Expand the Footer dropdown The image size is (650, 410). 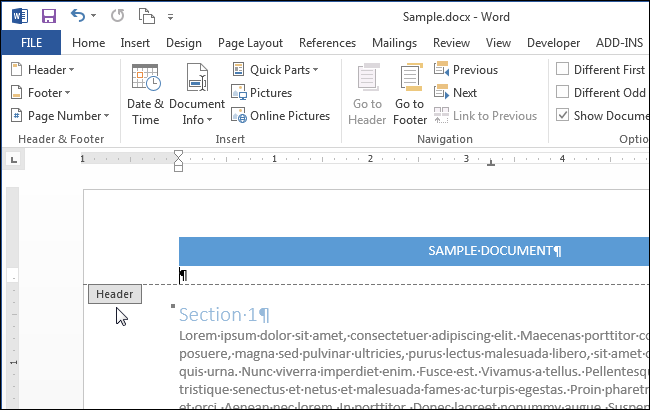43,93
